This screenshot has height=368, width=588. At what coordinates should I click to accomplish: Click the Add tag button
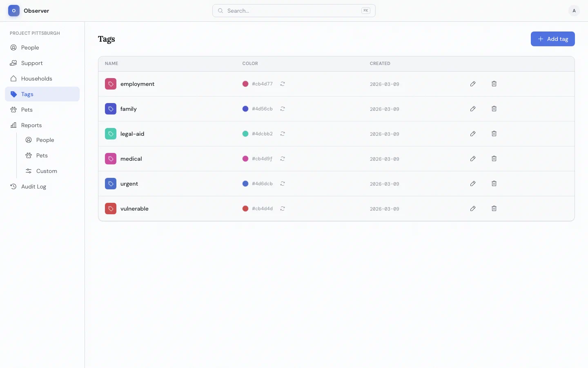[553, 39]
